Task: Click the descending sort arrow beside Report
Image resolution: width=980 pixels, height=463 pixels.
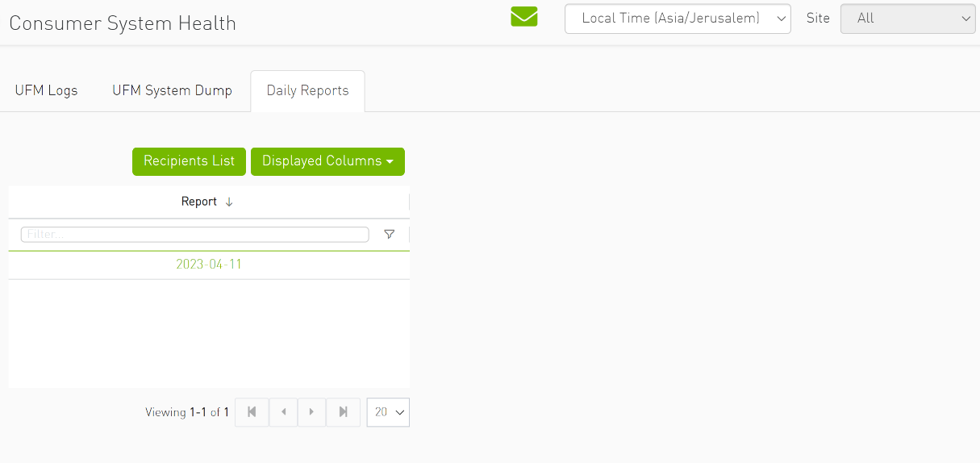Action: coord(229,202)
